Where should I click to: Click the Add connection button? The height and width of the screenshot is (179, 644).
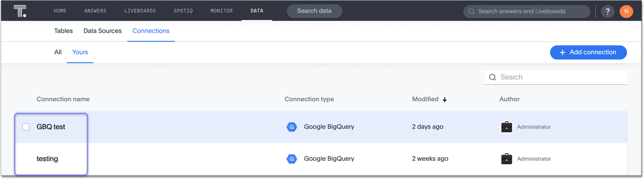click(x=588, y=52)
